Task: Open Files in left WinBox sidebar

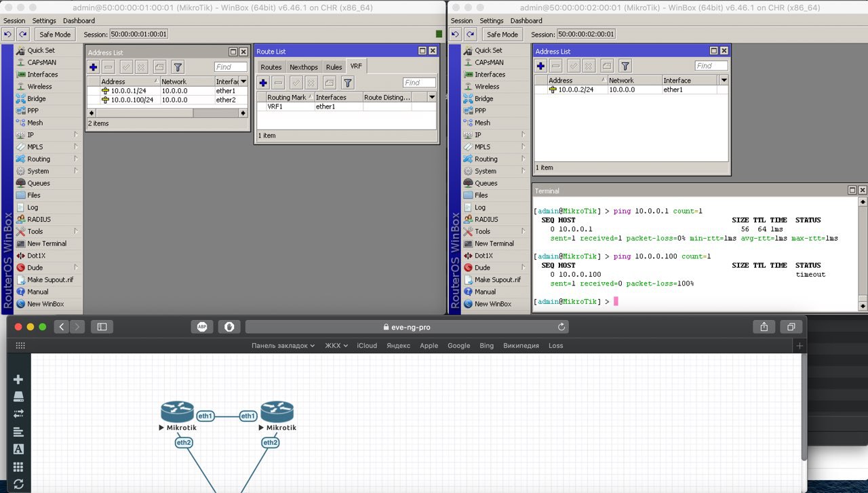Action: (34, 195)
